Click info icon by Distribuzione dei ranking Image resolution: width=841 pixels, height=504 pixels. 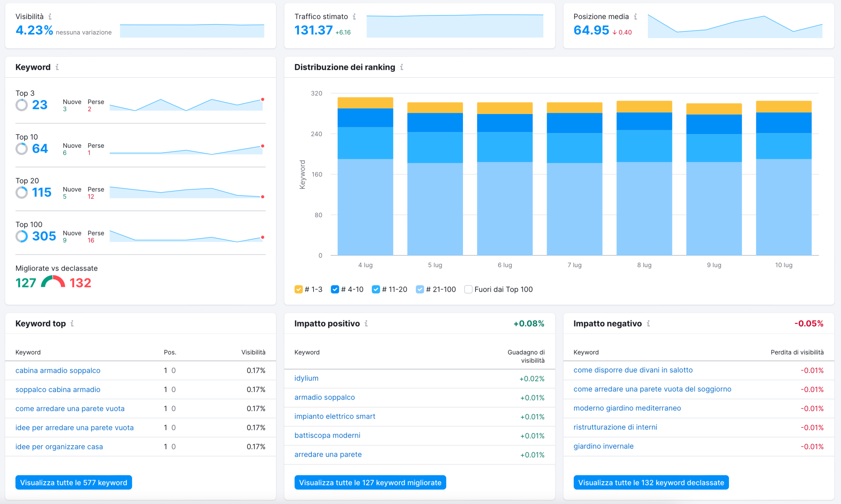[402, 67]
